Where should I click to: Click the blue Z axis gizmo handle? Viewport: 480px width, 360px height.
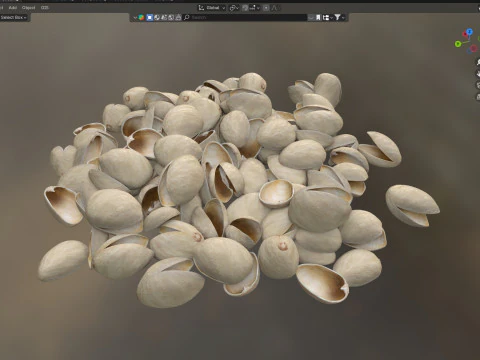(469, 32)
